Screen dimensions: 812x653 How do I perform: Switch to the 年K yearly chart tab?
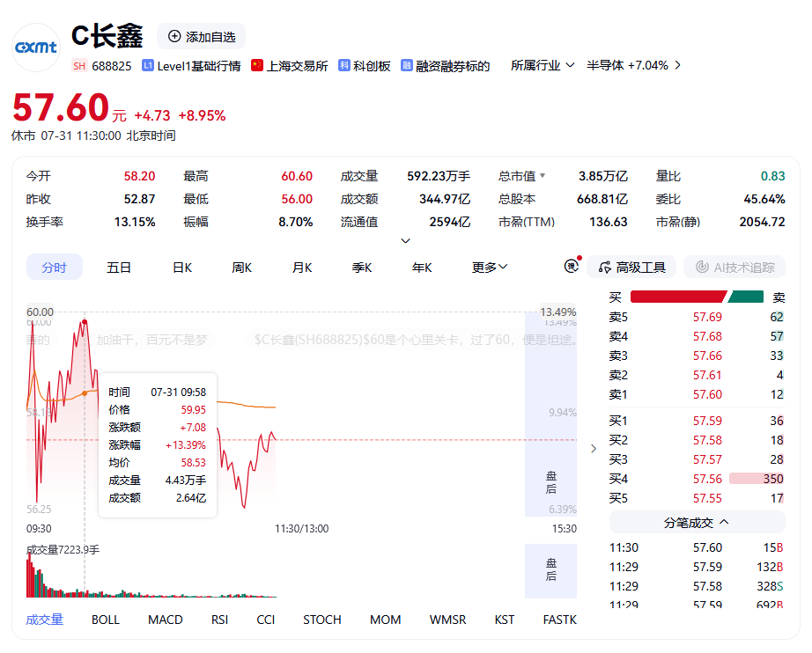coord(422,267)
